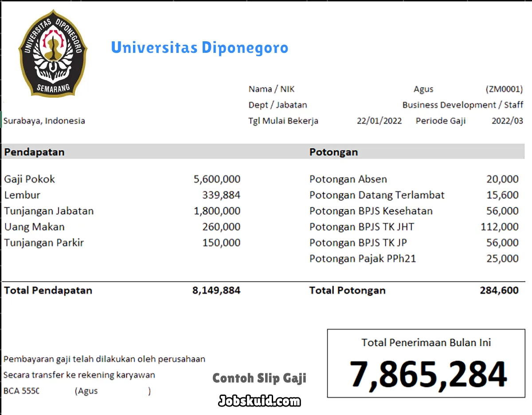Click the Jobskuid.com watermark link
532x415 pixels.
258,402
